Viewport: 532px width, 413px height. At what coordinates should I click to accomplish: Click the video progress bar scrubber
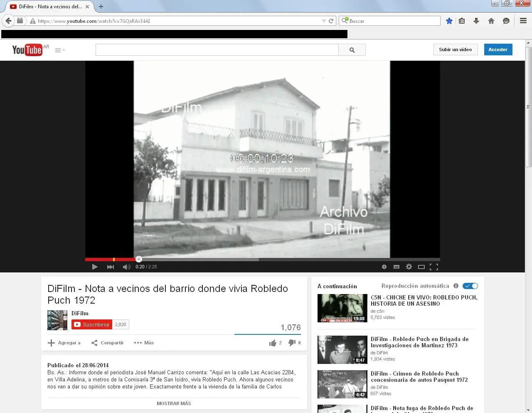[139, 259]
